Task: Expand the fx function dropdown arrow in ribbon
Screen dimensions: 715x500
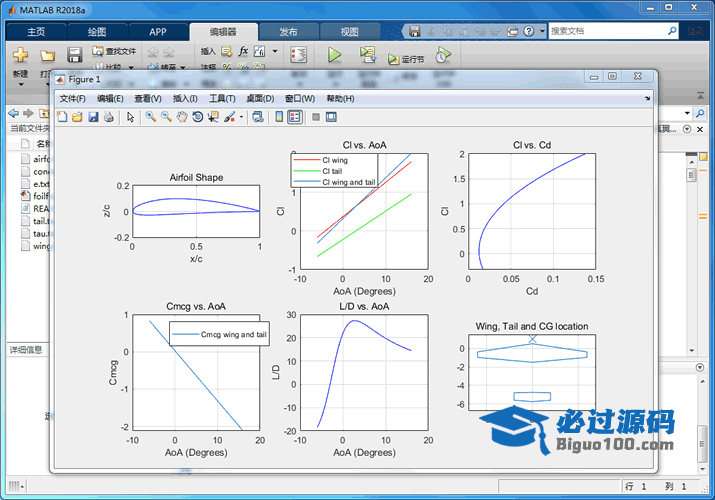Action: pyautogui.click(x=275, y=51)
